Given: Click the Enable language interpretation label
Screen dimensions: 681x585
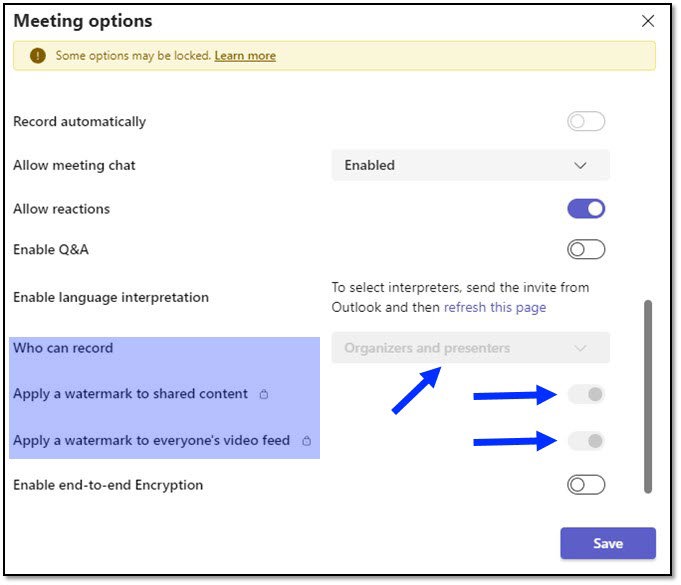Looking at the screenshot, I should click(111, 297).
